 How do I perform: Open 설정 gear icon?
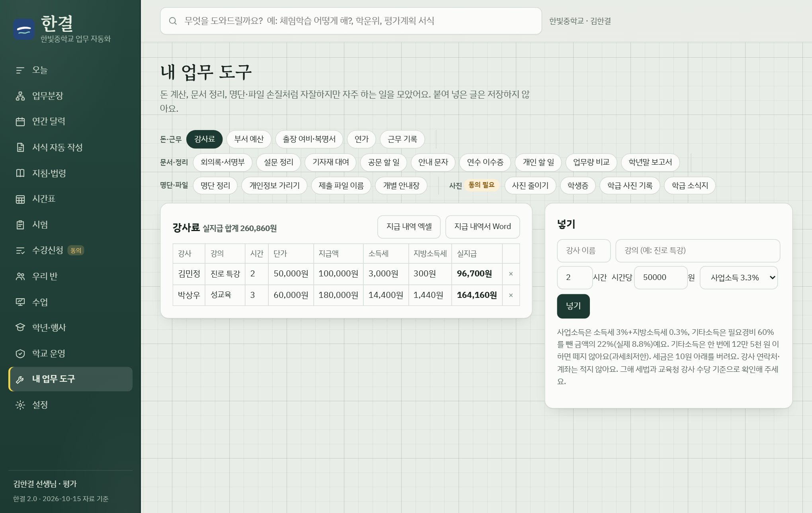[x=20, y=405]
